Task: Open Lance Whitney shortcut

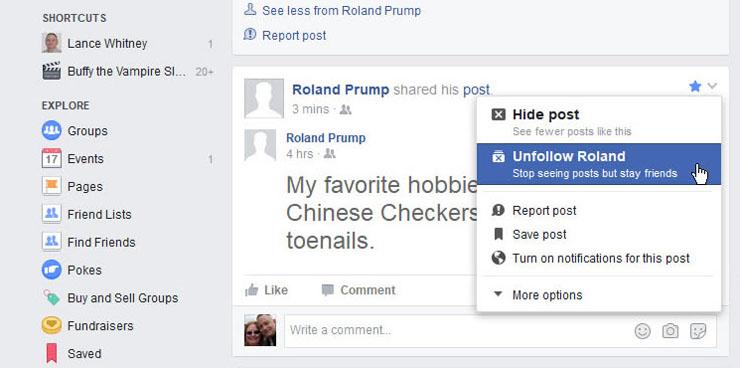Action: (107, 43)
